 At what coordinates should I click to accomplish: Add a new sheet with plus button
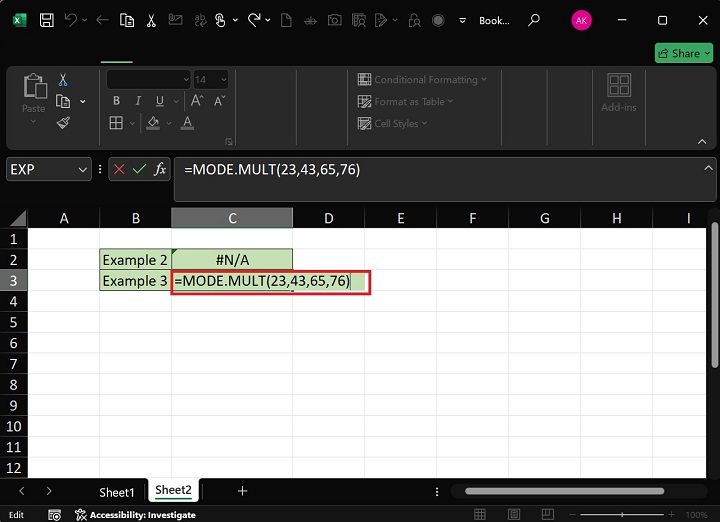coord(242,491)
